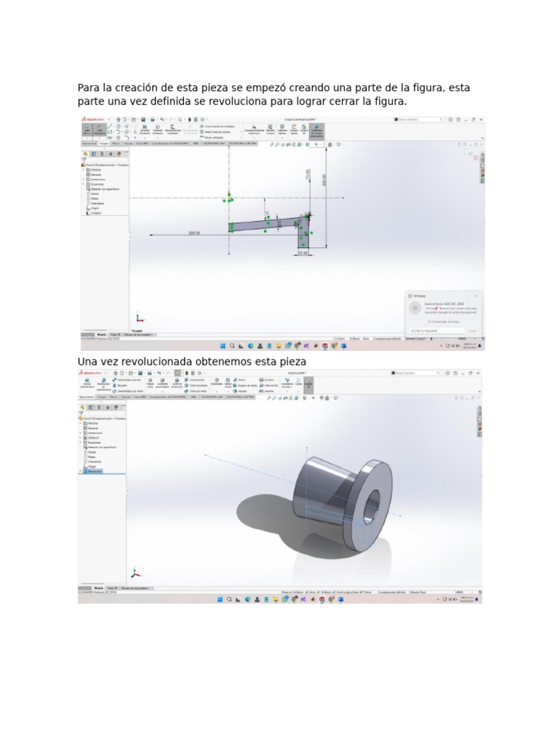Viewport: 560px width, 747px height.
Task: Click Vaciado command in revolved part ribbon
Action: click(240, 391)
